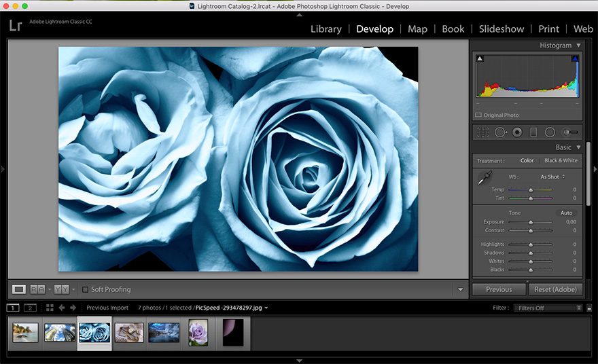This screenshot has height=364, width=598.
Task: Select the Radial Filter tool
Action: pos(550,132)
